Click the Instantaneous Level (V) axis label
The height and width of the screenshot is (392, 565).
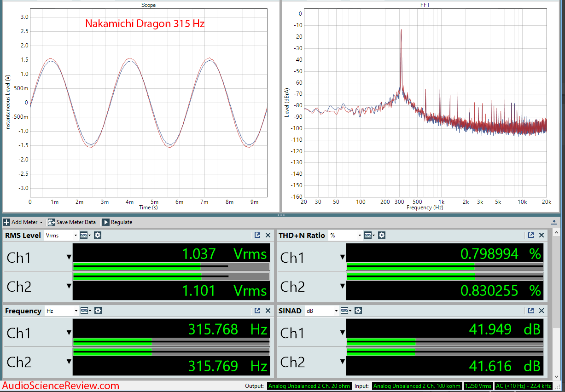point(7,102)
